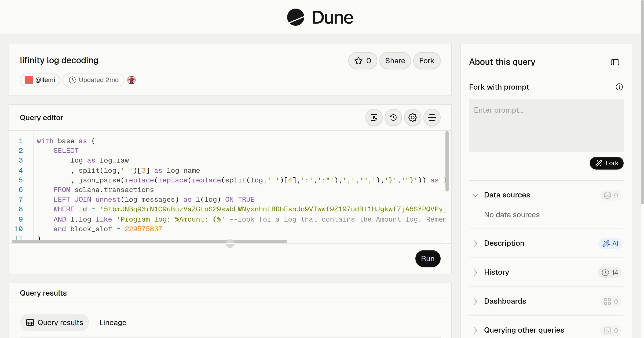The height and width of the screenshot is (338, 644).
Task: Expand the Dashboards section
Action: (x=475, y=301)
